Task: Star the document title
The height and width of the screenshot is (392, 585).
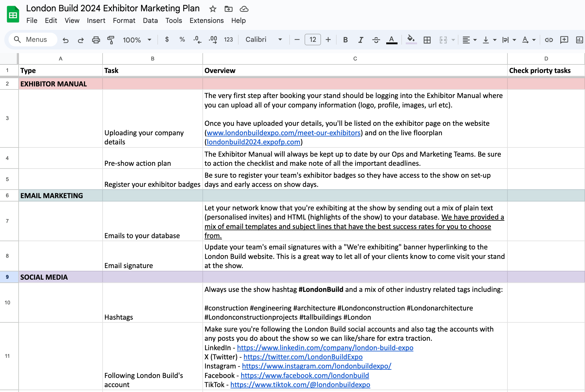Action: pos(213,9)
